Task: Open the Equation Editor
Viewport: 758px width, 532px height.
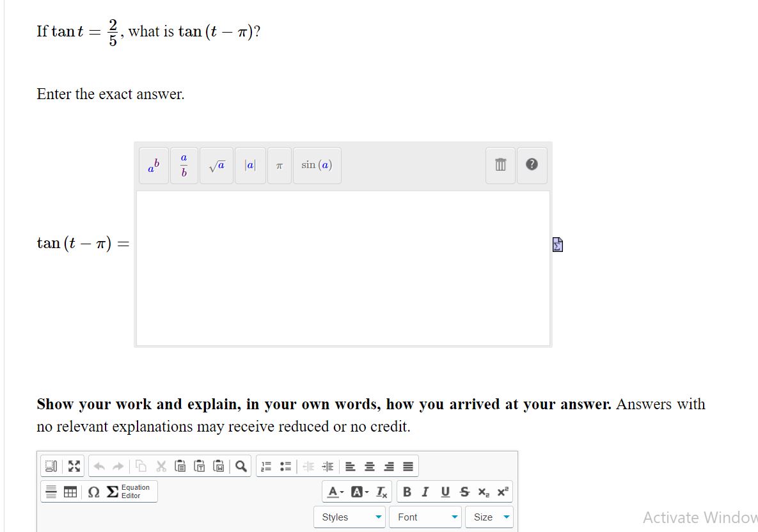Action: (129, 491)
